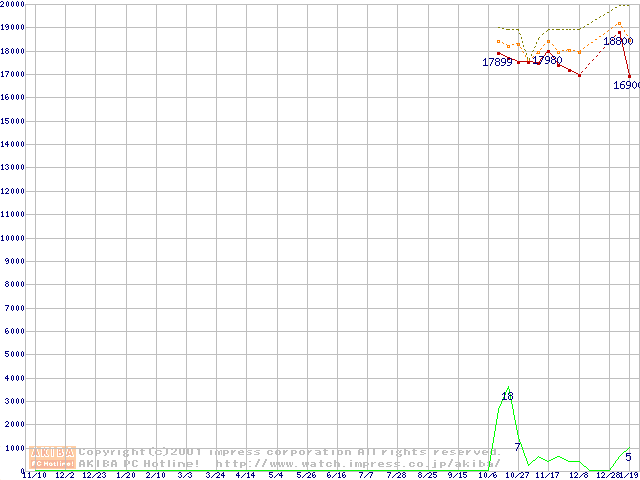The image size is (640, 480).
Task: Select the green peak label 18
Action: (x=507, y=397)
